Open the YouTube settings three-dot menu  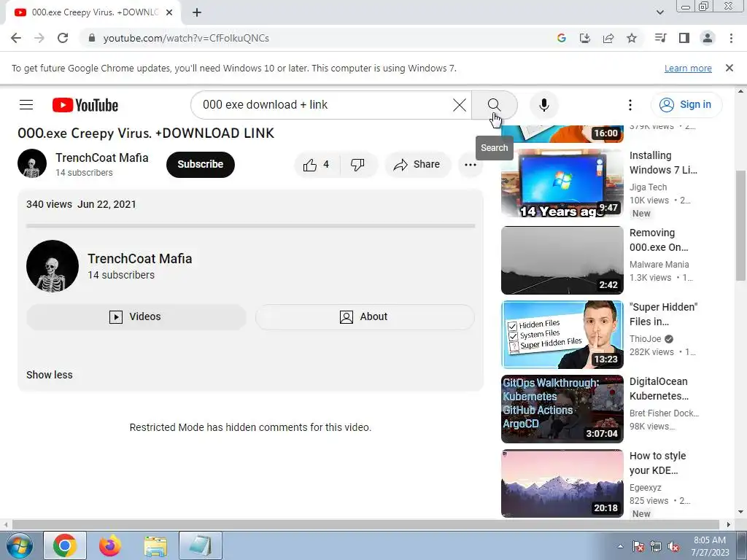tap(630, 105)
